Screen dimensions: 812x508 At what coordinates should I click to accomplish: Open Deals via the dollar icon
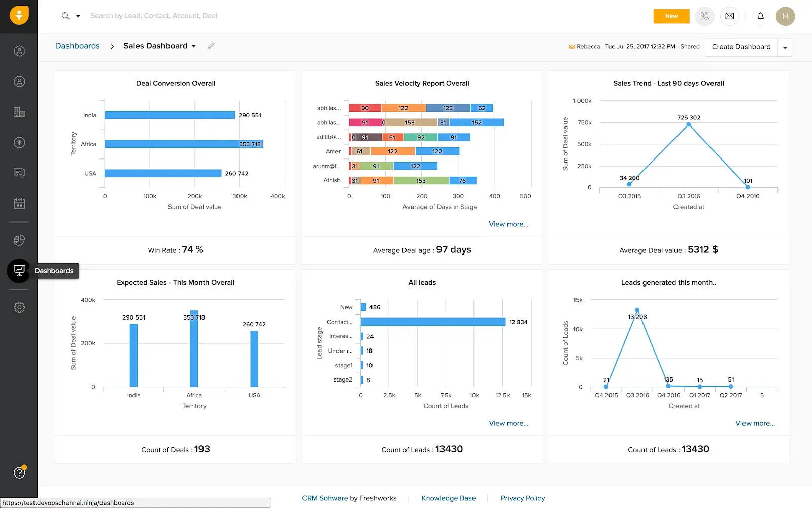tap(19, 143)
